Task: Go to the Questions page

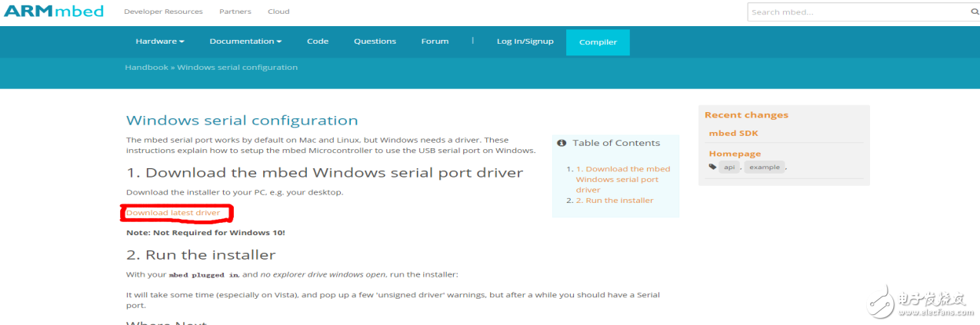Action: [375, 41]
